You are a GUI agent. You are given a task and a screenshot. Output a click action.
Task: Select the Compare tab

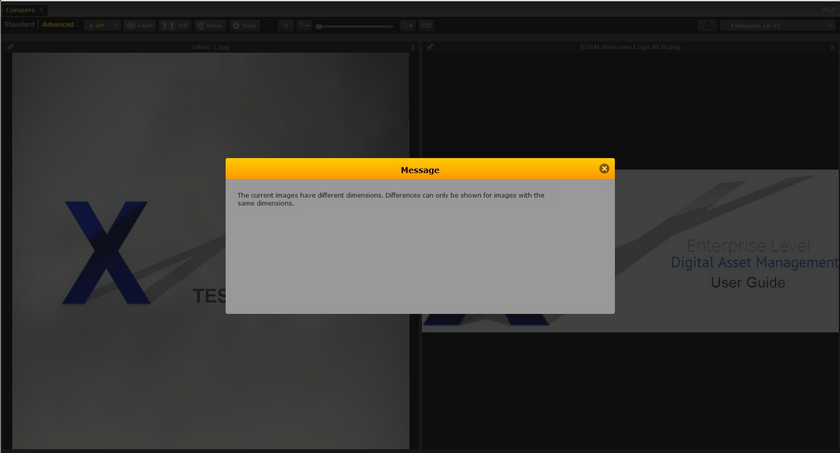[x=20, y=10]
